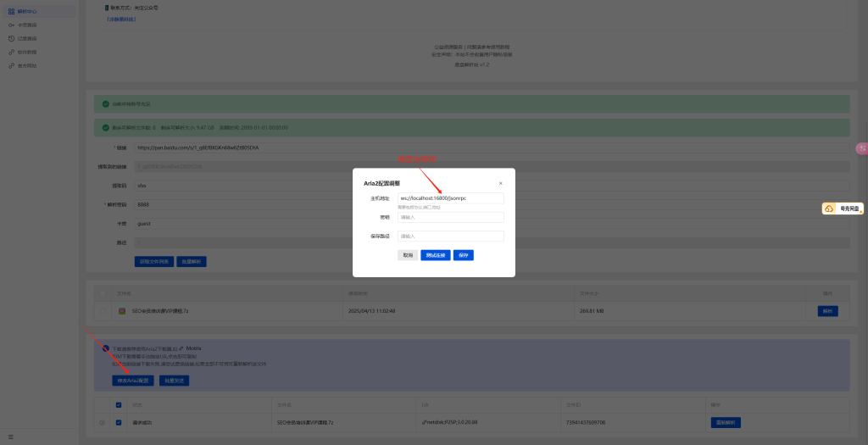Click the 解析中心 grid icon in sidebar
The image size is (868, 445).
click(10, 11)
